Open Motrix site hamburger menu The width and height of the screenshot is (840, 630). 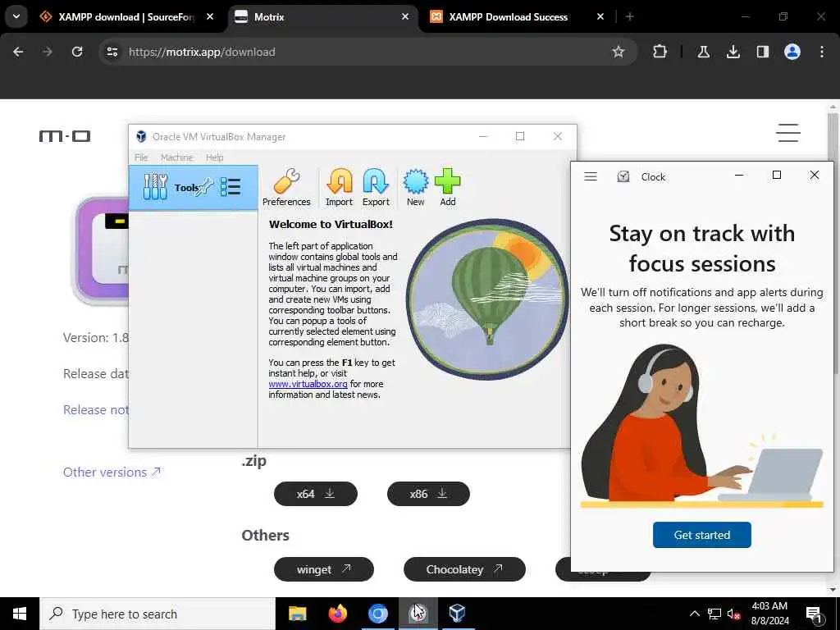pos(788,133)
